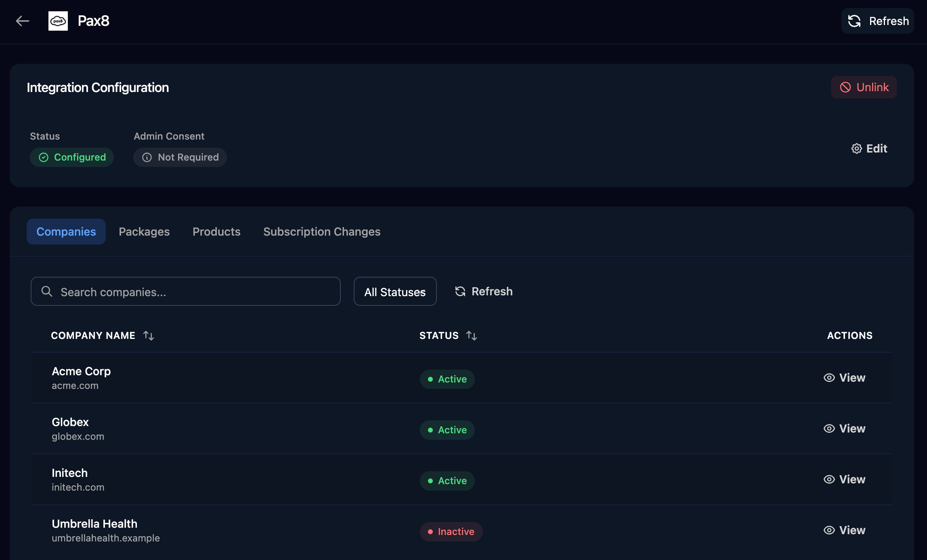Click the Active badge for Globex
Image resolution: width=927 pixels, height=560 pixels.
[447, 430]
